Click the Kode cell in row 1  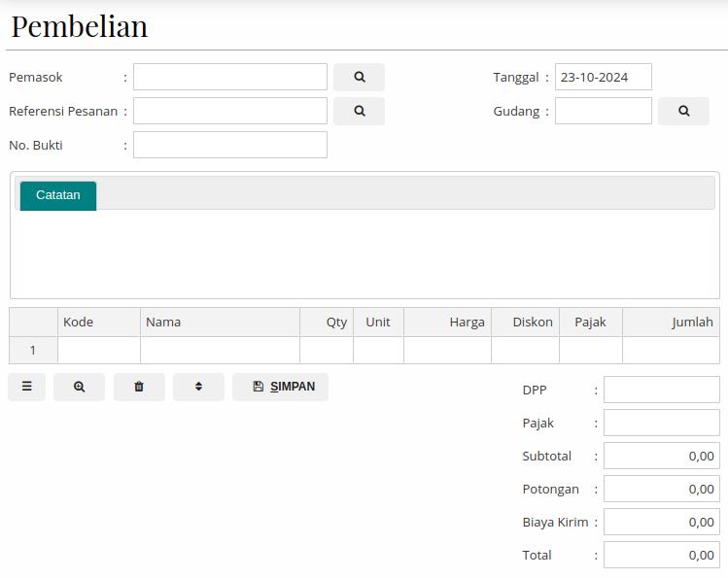click(99, 351)
